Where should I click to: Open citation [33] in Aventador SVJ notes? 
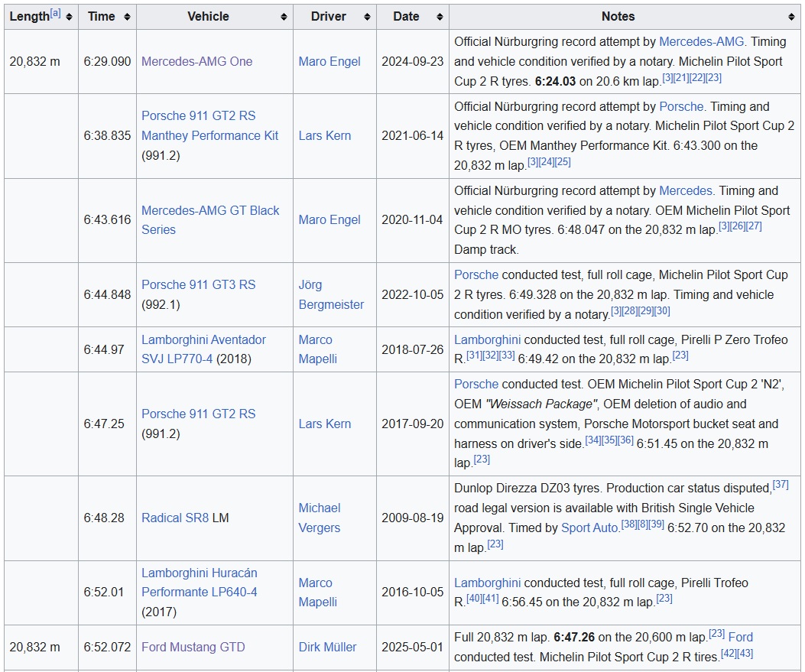click(x=507, y=355)
